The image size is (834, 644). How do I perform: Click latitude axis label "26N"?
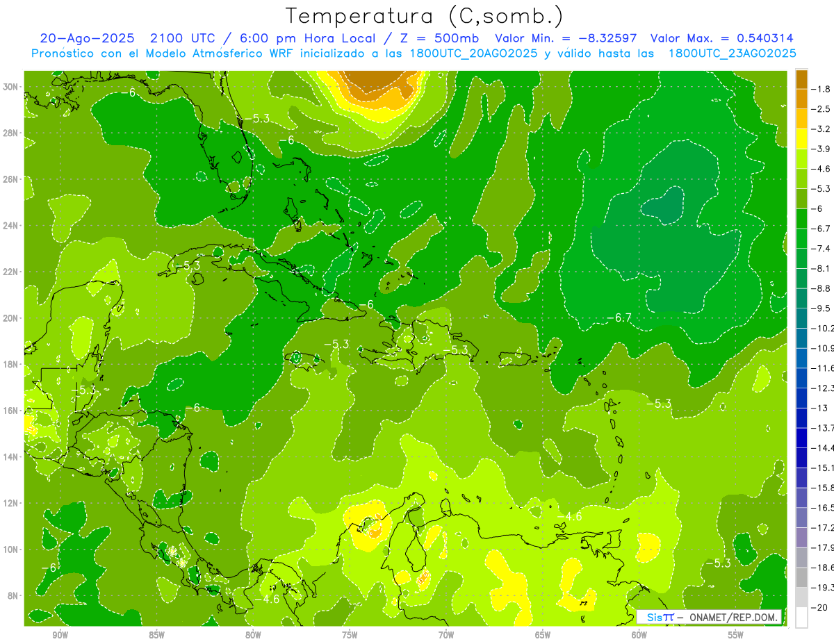coord(11,179)
